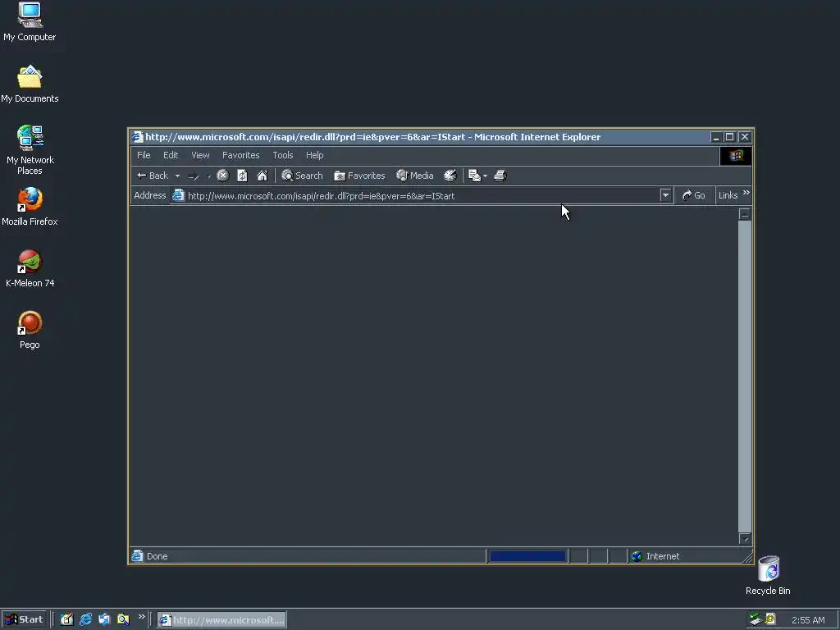Viewport: 840px width, 630px height.
Task: Select the Pego desktop shortcut
Action: tap(30, 330)
